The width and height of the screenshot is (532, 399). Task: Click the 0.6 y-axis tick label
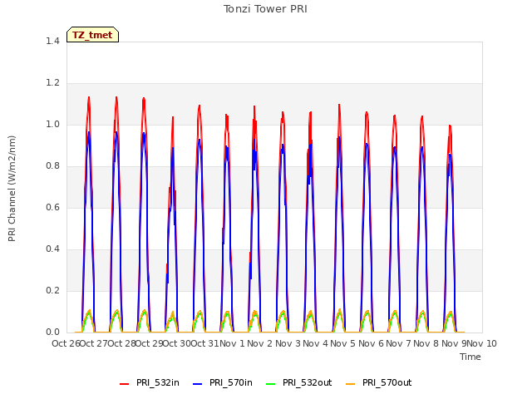[x=52, y=207]
